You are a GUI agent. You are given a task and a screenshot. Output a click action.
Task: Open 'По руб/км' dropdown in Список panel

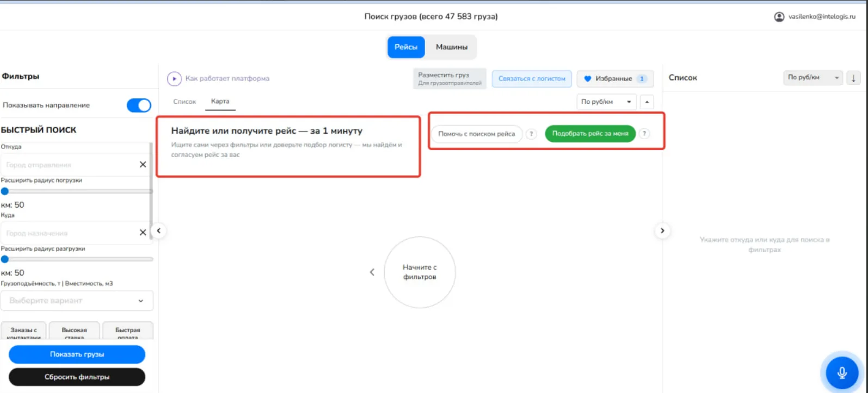813,78
